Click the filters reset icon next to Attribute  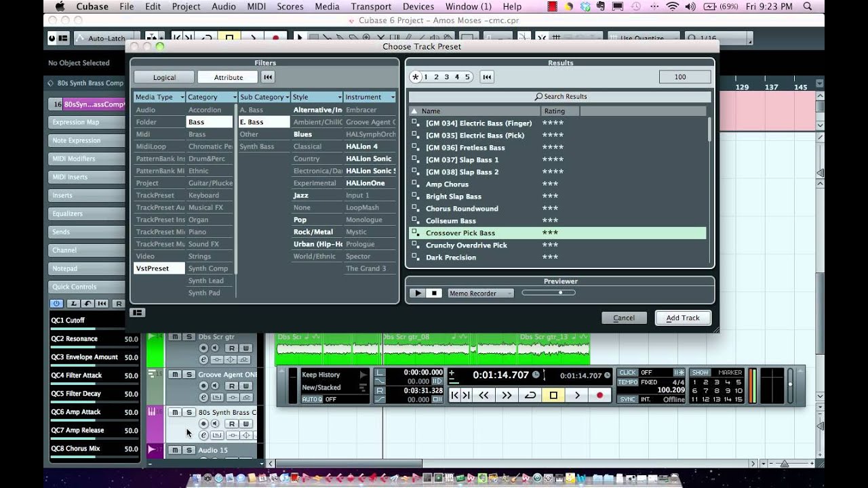coord(268,77)
